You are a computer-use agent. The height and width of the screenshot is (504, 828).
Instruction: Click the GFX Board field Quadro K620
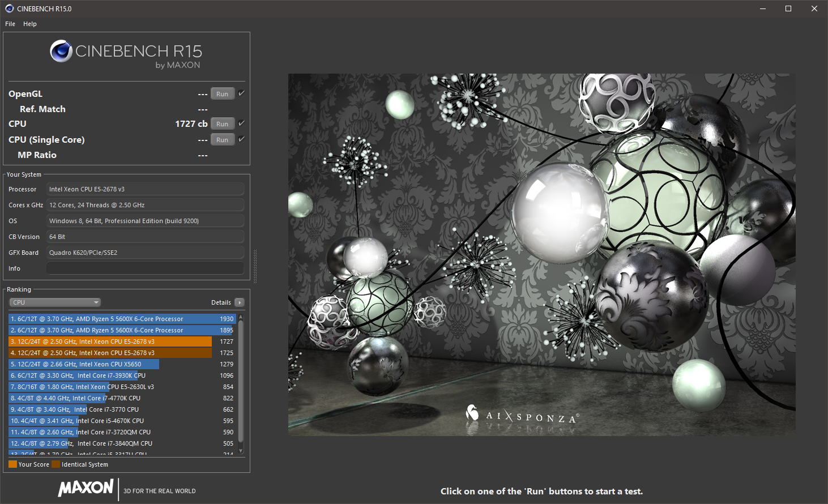(145, 253)
